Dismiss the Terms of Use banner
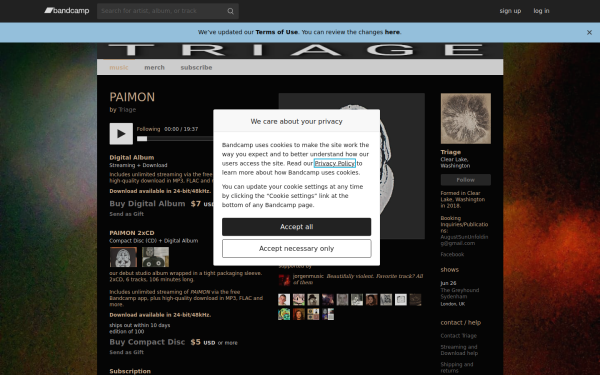 [589, 33]
